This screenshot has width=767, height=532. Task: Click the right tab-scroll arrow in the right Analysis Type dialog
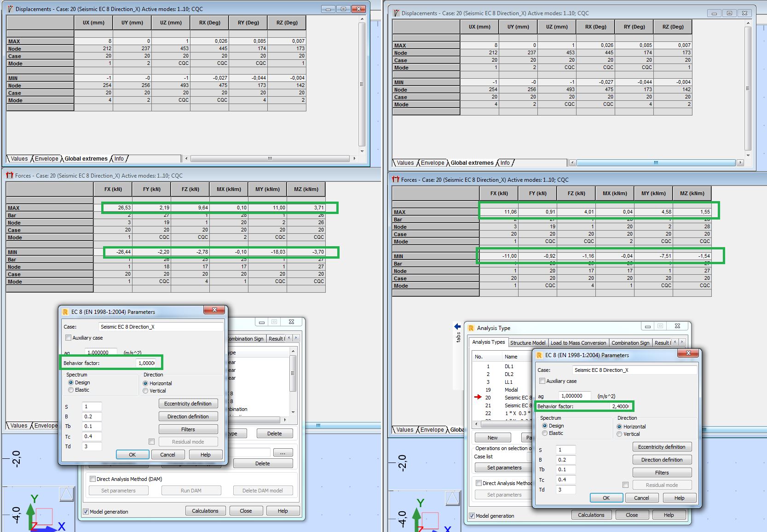(x=683, y=342)
